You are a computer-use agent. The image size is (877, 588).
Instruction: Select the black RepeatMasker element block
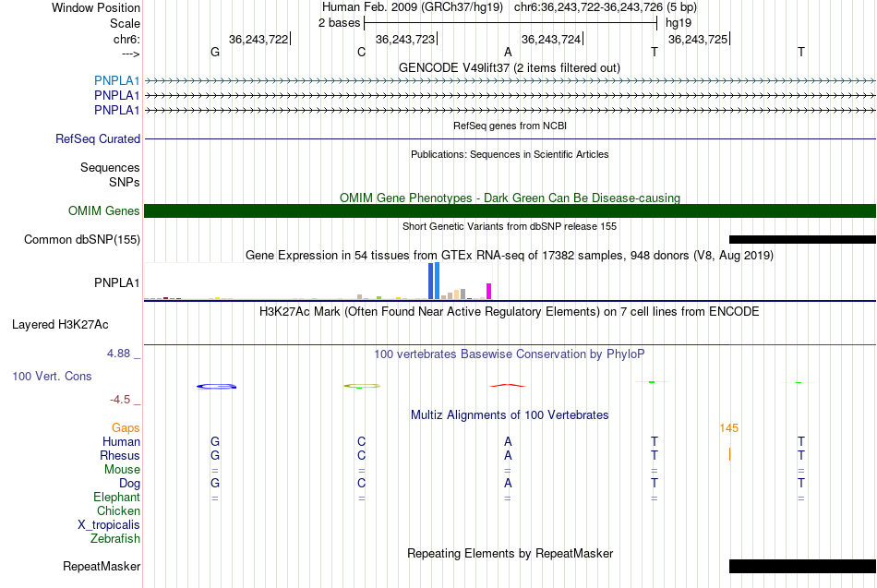pos(802,566)
